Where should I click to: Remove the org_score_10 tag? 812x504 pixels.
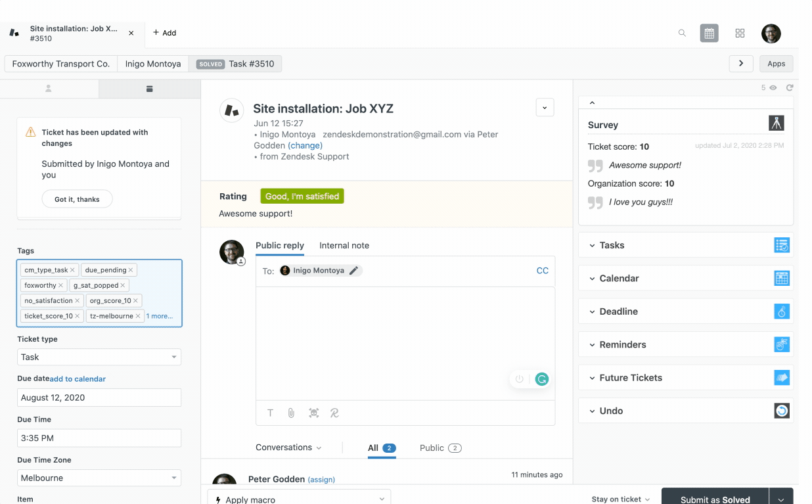tap(135, 300)
